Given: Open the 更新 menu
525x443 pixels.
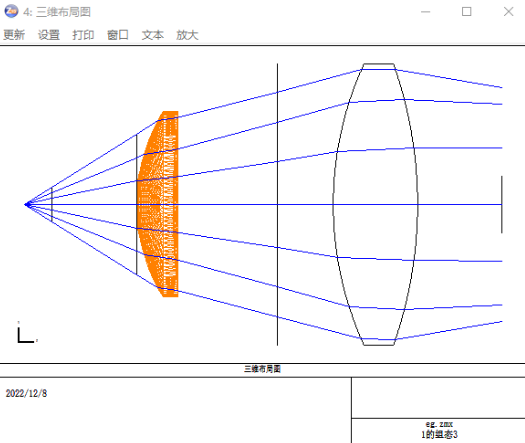Looking at the screenshot, I should coord(14,35).
